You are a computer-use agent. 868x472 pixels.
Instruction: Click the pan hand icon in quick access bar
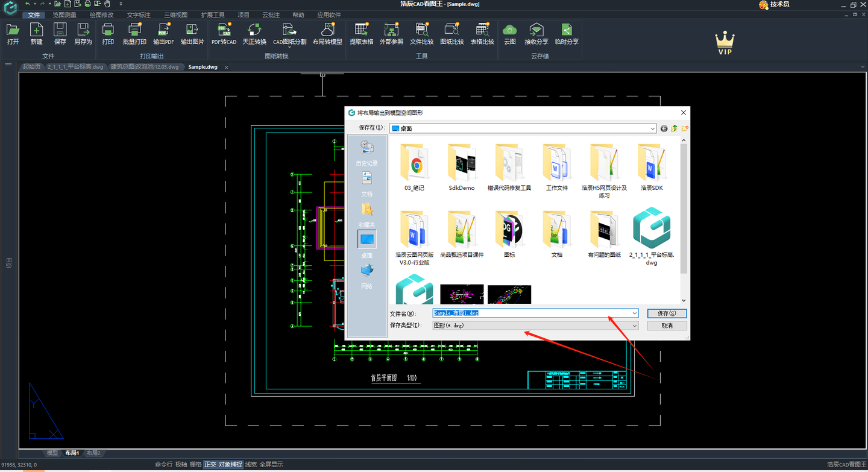[107, 4]
